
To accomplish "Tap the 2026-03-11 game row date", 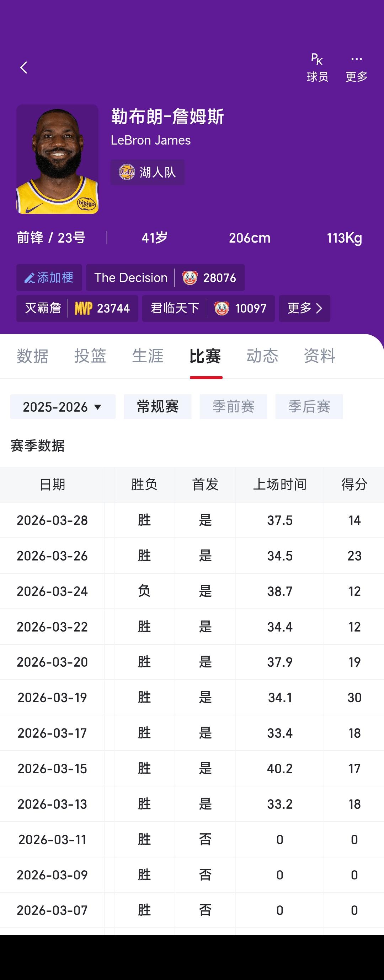I will (52, 840).
